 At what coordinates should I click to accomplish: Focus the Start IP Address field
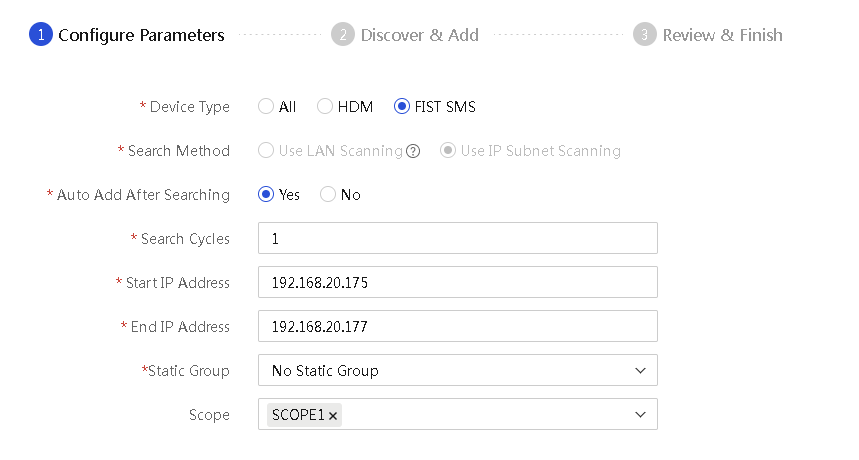pos(457,282)
